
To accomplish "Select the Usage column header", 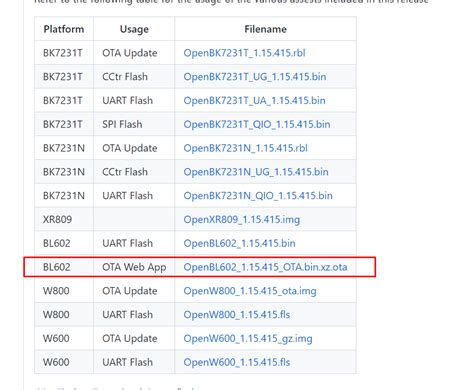I will coord(134,29).
